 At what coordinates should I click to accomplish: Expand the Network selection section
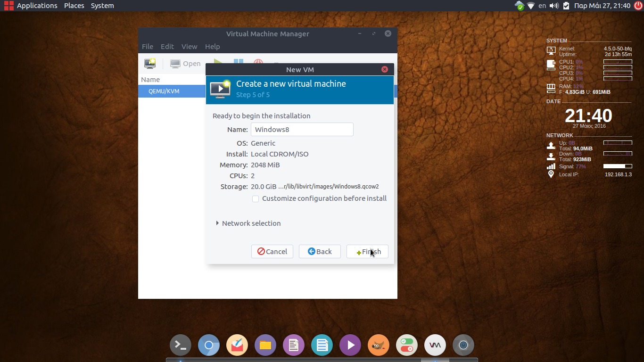(217, 223)
